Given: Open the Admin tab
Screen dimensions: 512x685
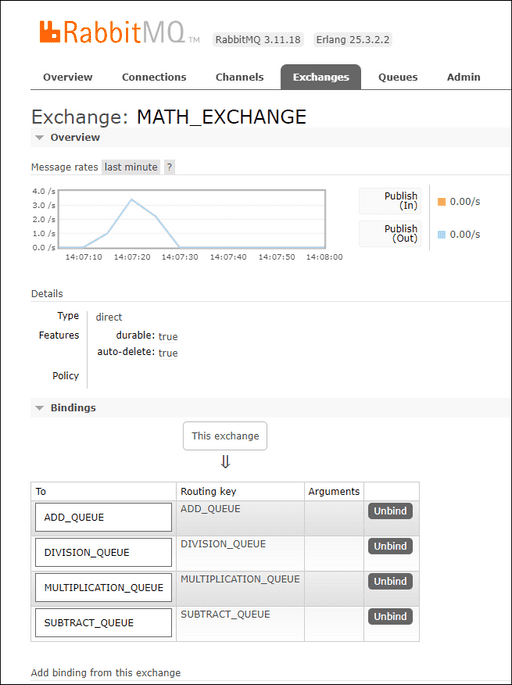Looking at the screenshot, I should 464,77.
